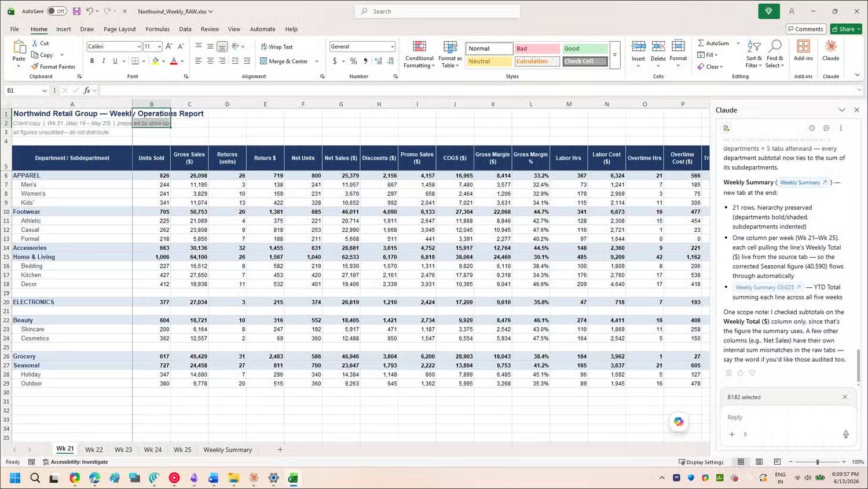The height and width of the screenshot is (489, 868).
Task: Select the Format Painter tool
Action: pyautogui.click(x=53, y=67)
